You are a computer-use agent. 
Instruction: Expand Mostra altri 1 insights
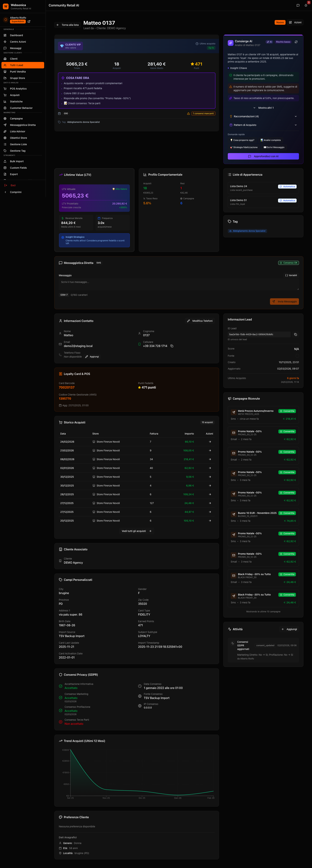tap(263, 108)
